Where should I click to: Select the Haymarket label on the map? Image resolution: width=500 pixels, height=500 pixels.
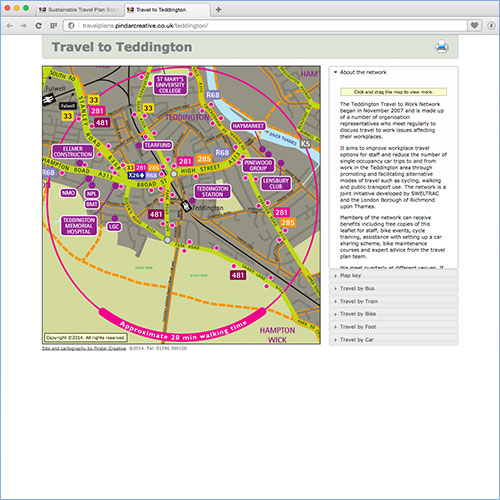point(248,126)
